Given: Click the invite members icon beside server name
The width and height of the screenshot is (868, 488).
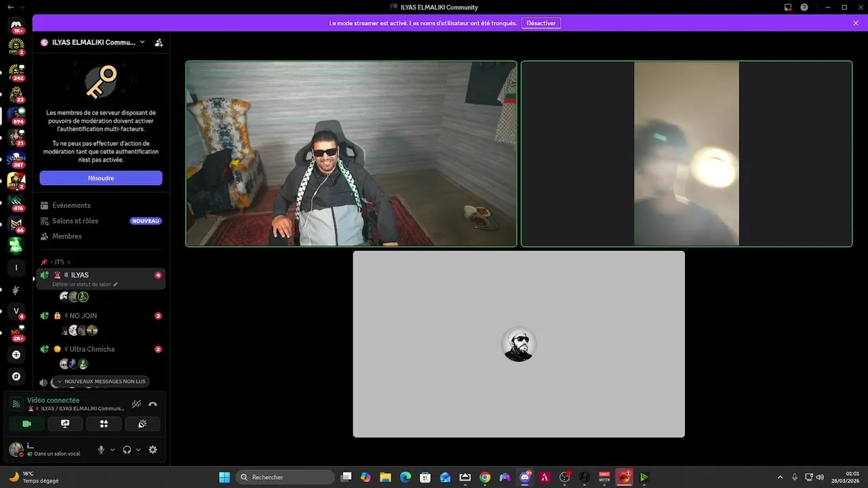Looking at the screenshot, I should click(x=159, y=42).
